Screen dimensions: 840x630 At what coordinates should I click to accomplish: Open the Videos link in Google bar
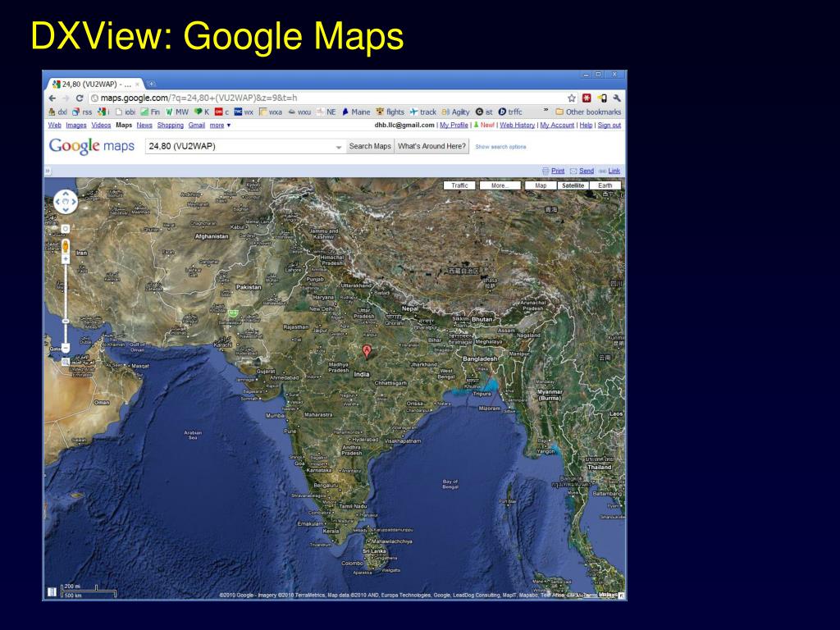101,126
